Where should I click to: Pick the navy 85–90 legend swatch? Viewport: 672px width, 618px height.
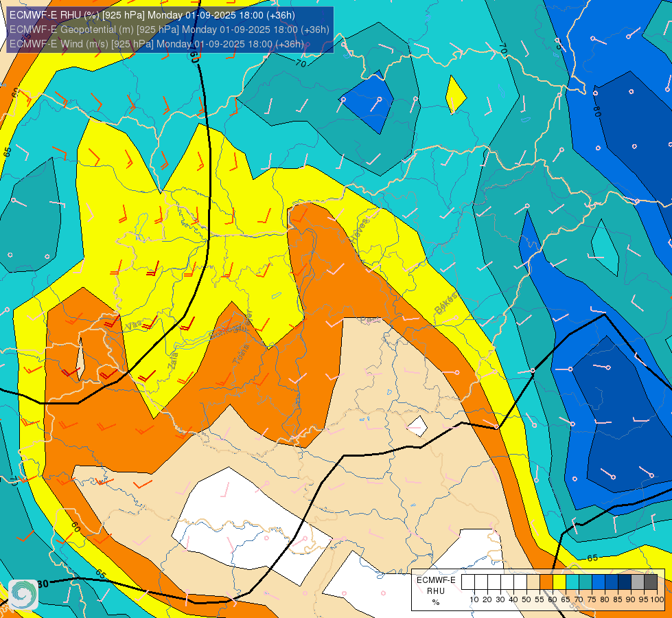[625, 582]
